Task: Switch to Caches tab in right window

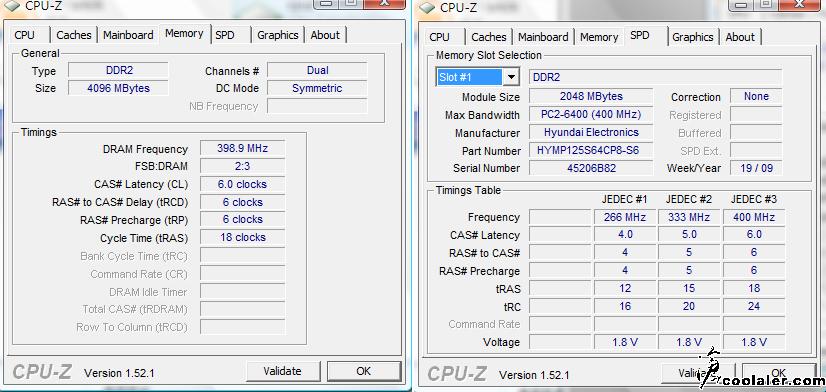Action: 489,37
